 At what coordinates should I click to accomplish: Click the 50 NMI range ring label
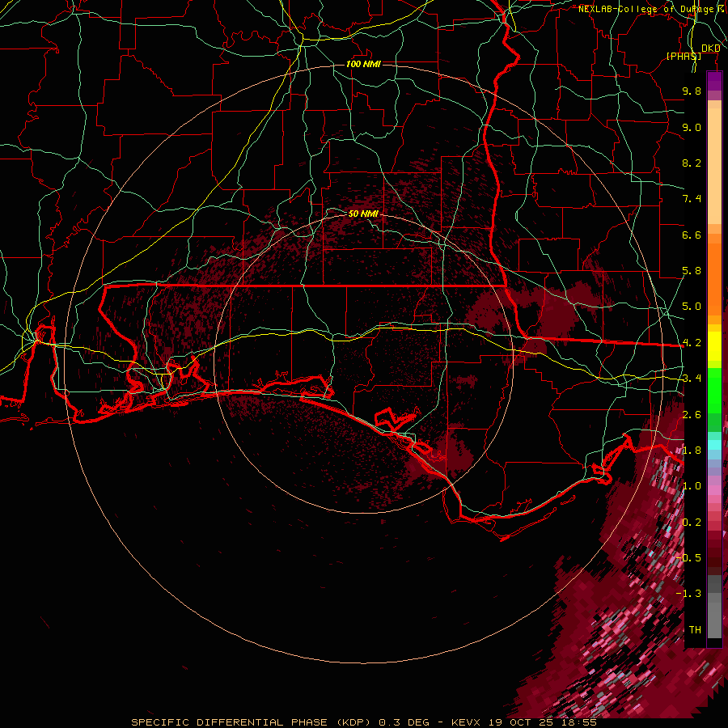coord(363,214)
